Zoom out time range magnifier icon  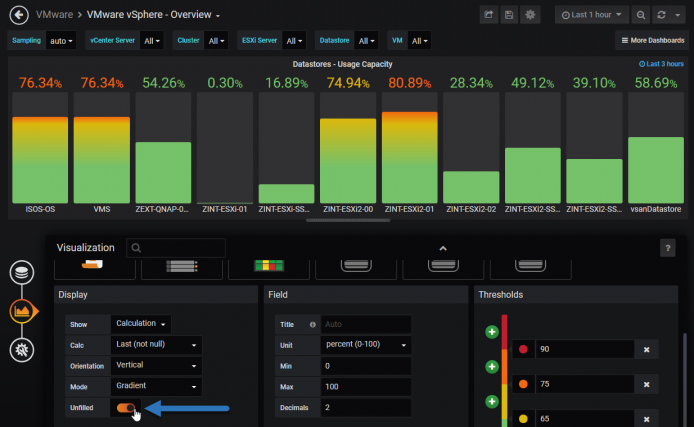click(x=640, y=15)
